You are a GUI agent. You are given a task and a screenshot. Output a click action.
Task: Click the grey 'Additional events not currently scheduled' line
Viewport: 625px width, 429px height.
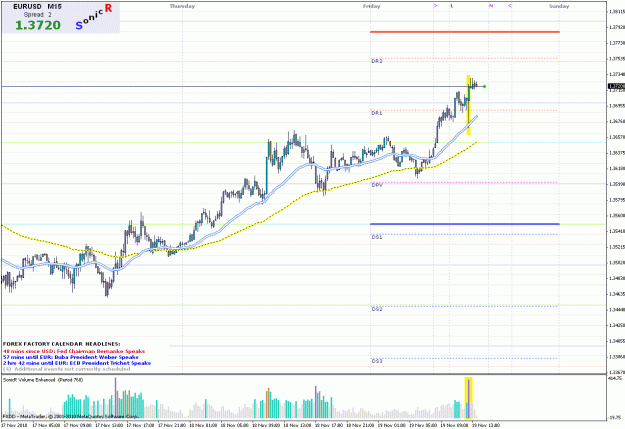(x=67, y=369)
